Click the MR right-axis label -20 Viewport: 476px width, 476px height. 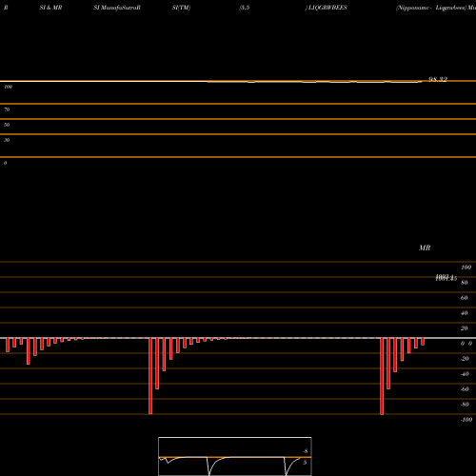coord(465,359)
